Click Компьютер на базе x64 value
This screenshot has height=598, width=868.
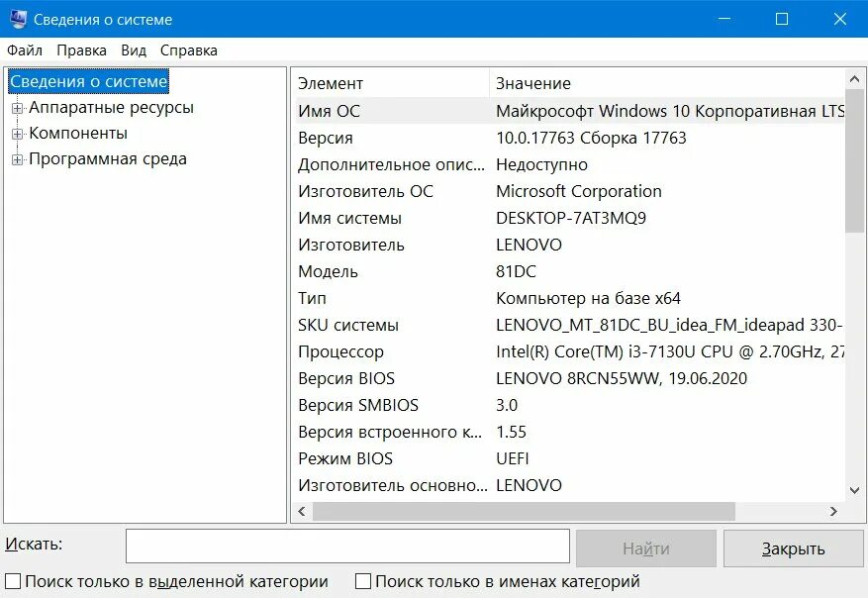[588, 298]
